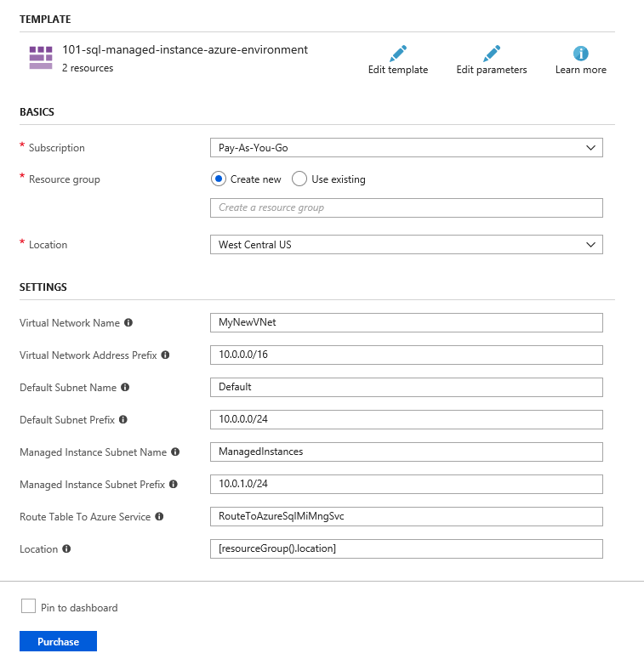The image size is (644, 659).
Task: Click the template name 101-sql-managed-instance-azure-environment
Action: (x=185, y=49)
